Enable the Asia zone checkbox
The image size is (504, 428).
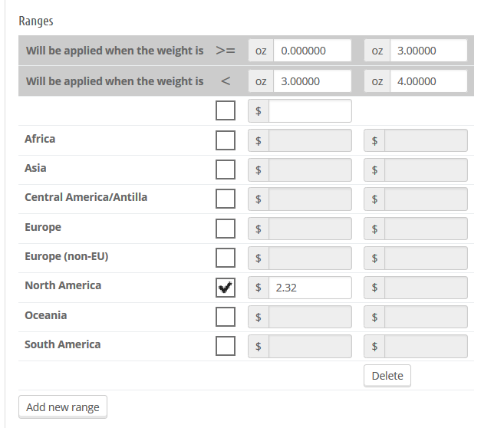click(x=226, y=170)
